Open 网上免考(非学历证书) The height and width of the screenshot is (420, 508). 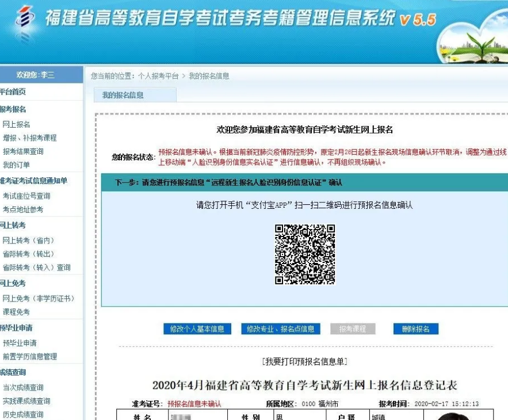(x=39, y=299)
